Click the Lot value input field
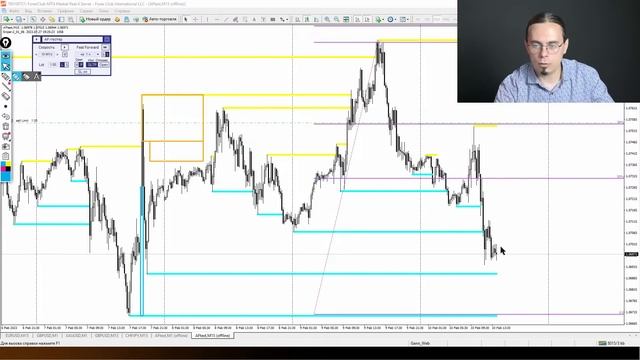 pyautogui.click(x=53, y=64)
